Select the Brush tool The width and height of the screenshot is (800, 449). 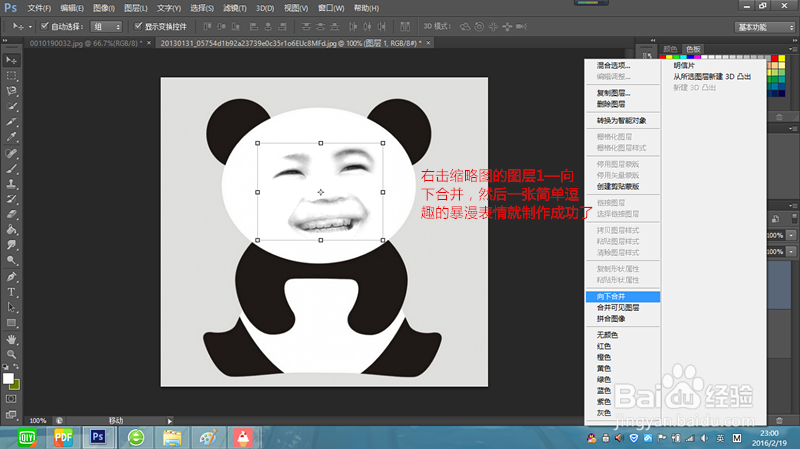(x=11, y=168)
